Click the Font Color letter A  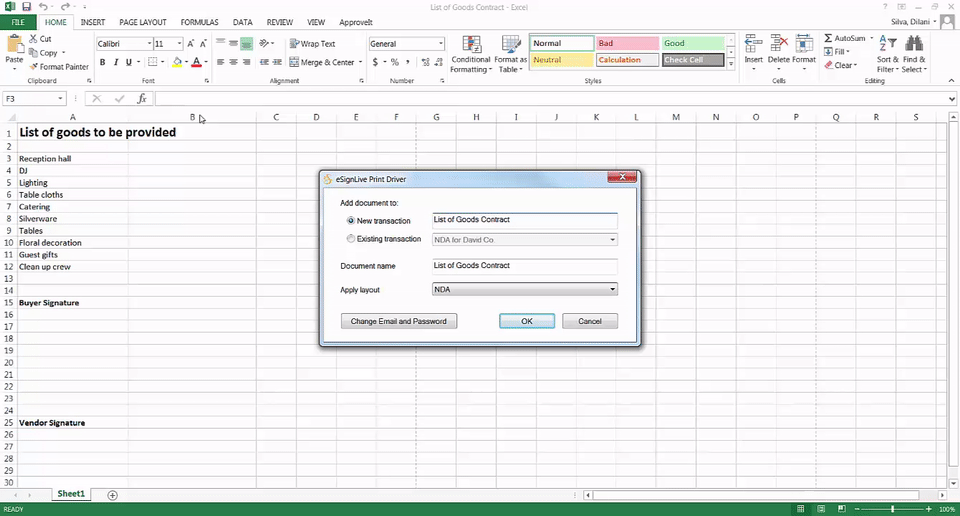pyautogui.click(x=197, y=62)
